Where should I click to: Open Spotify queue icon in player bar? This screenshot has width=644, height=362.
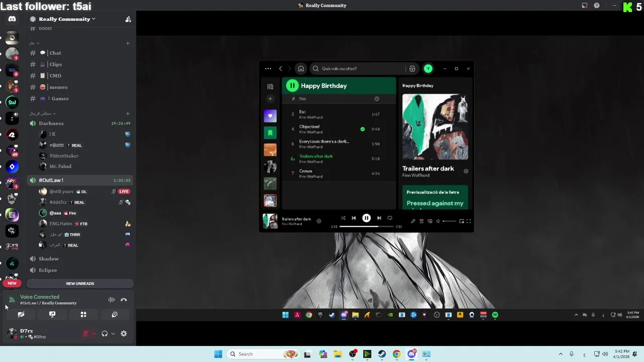[422, 221]
